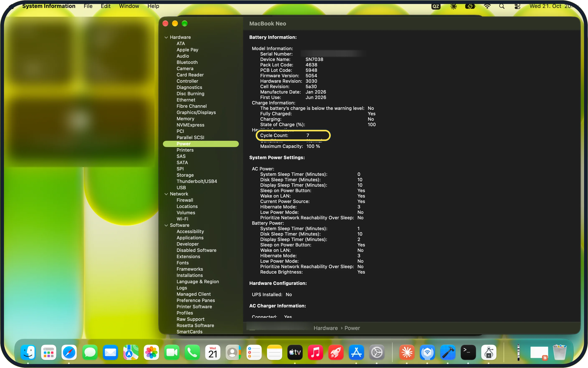
Task: Collapse the Network section chevron
Action: 166,194
